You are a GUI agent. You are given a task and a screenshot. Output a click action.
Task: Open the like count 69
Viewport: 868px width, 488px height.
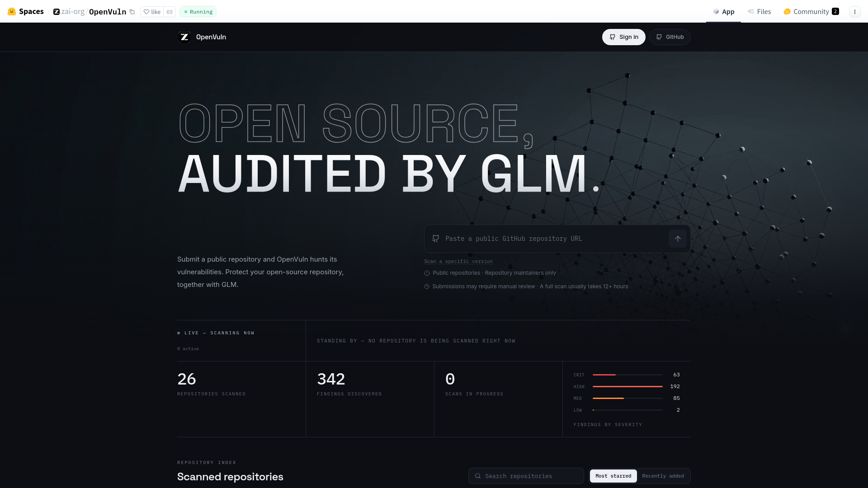coord(170,12)
